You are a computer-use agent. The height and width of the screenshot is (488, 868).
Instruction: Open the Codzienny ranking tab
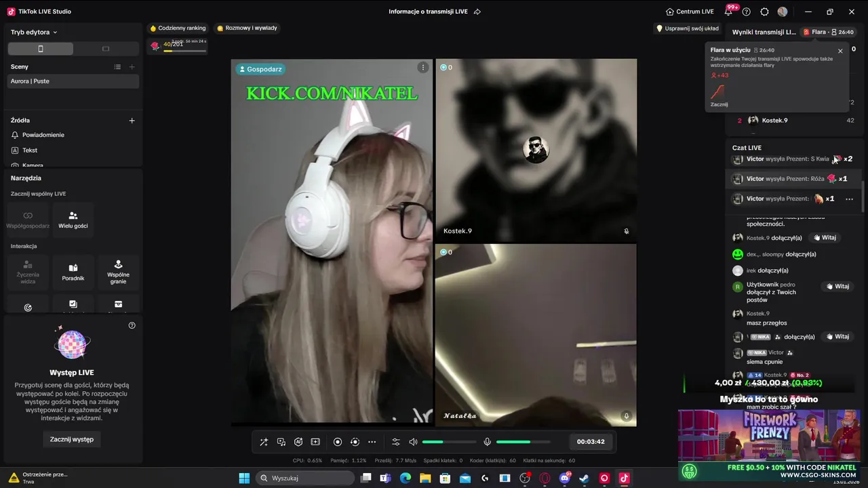(x=178, y=28)
